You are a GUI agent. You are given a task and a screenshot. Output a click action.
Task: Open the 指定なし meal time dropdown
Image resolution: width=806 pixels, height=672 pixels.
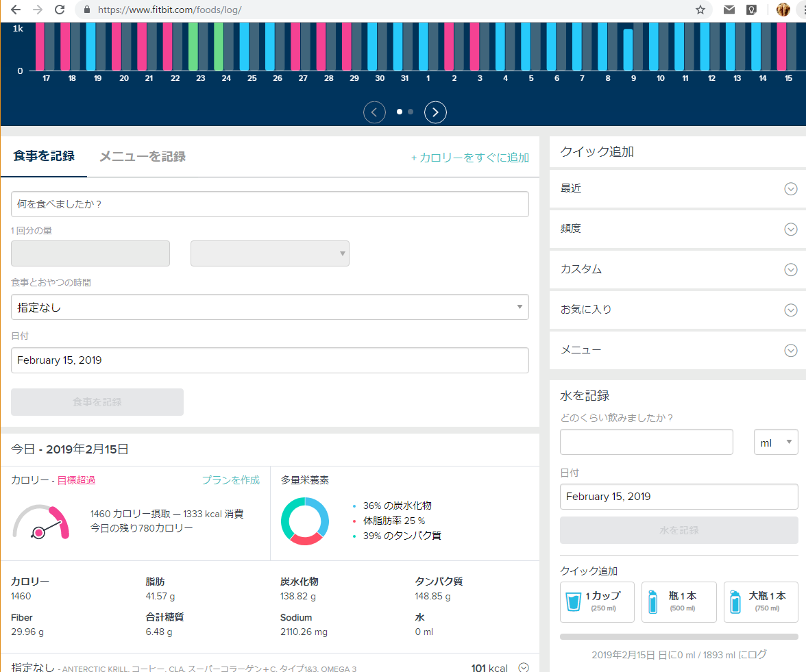point(269,307)
